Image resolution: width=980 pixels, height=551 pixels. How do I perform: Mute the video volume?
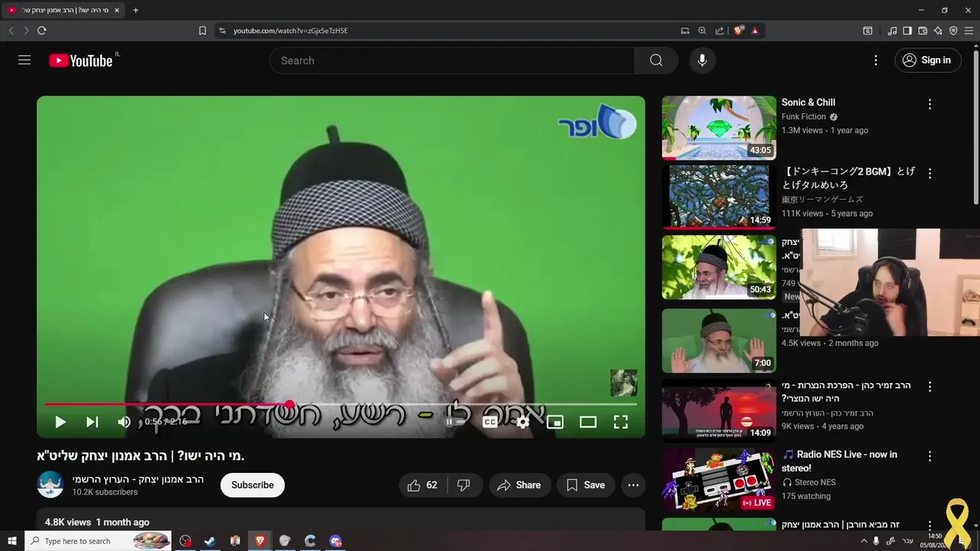point(124,422)
